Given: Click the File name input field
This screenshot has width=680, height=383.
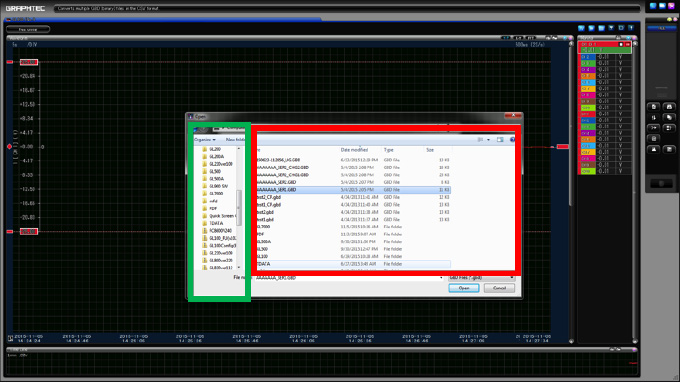Looking at the screenshot, I should pyautogui.click(x=349, y=278).
